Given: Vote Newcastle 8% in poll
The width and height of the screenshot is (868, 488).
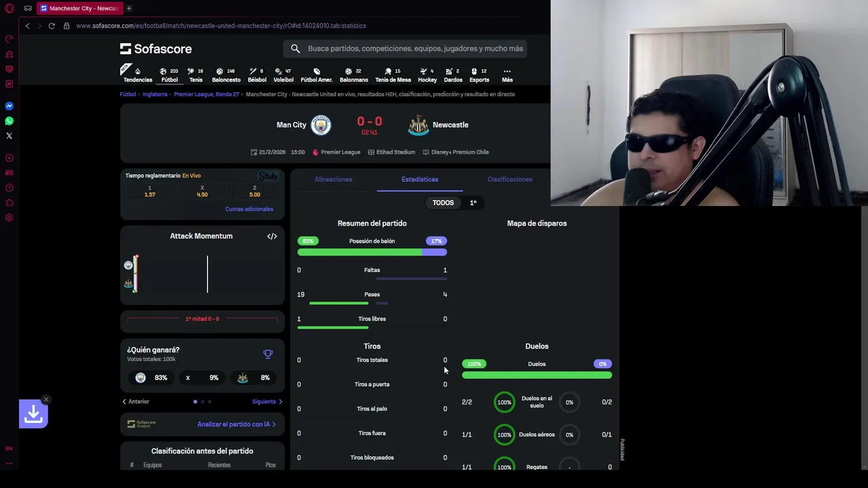Looking at the screenshot, I should [x=252, y=378].
